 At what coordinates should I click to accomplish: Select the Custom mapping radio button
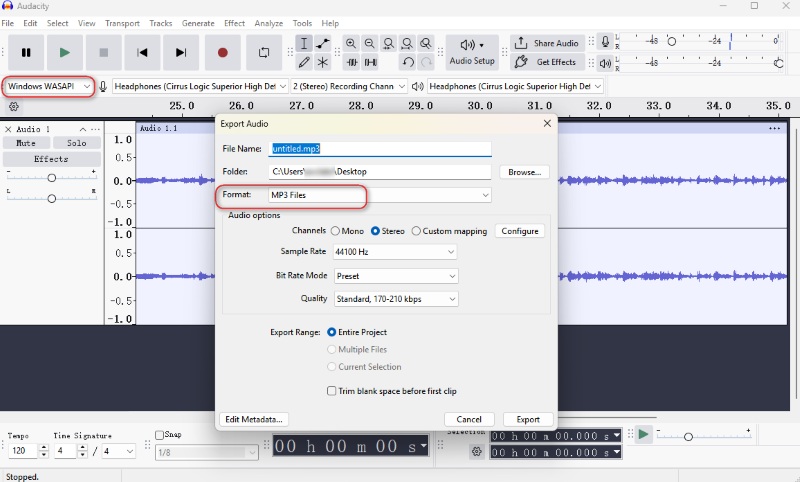[x=416, y=231]
